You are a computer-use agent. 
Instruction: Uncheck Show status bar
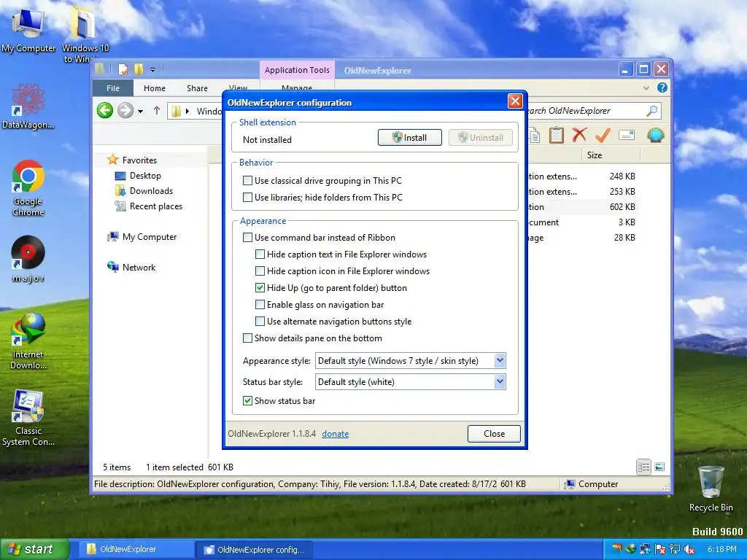(x=247, y=401)
